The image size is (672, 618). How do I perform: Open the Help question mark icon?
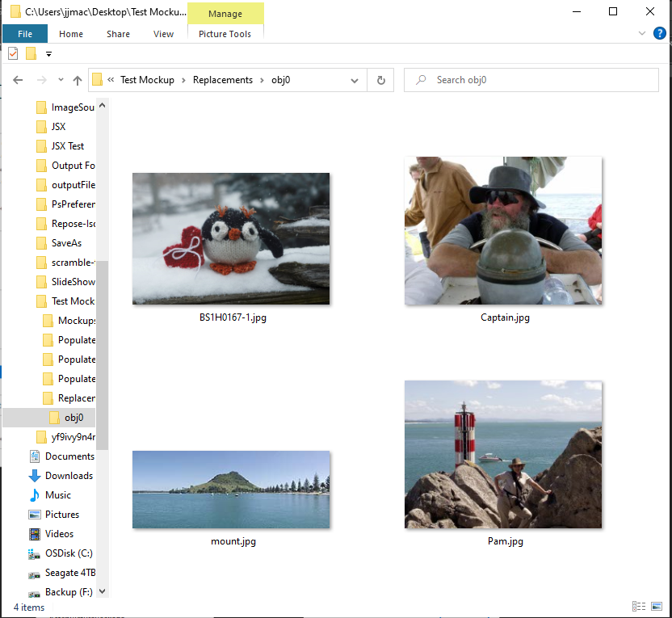(x=659, y=33)
